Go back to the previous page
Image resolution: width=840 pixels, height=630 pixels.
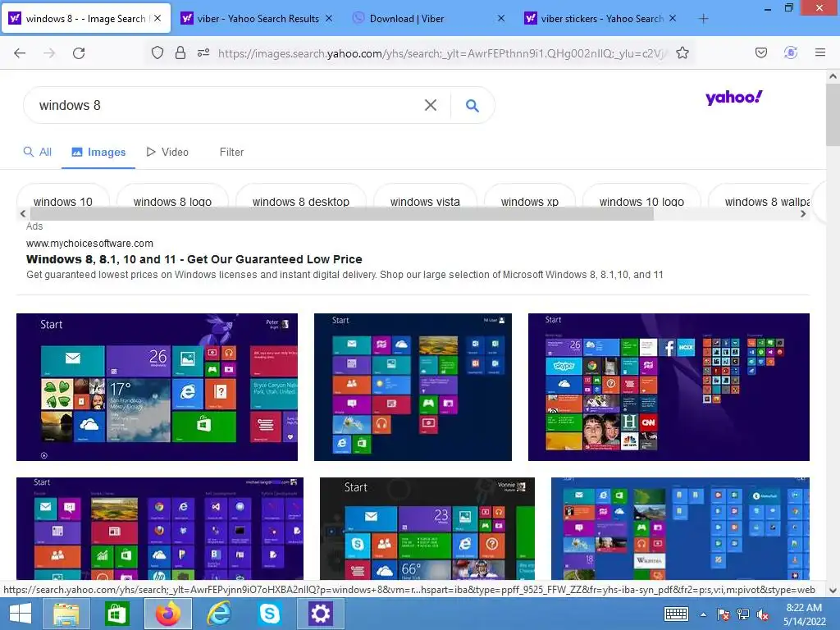20,53
